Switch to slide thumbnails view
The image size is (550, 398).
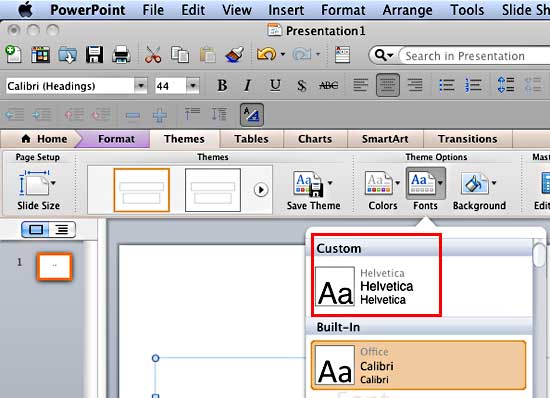pos(36,230)
